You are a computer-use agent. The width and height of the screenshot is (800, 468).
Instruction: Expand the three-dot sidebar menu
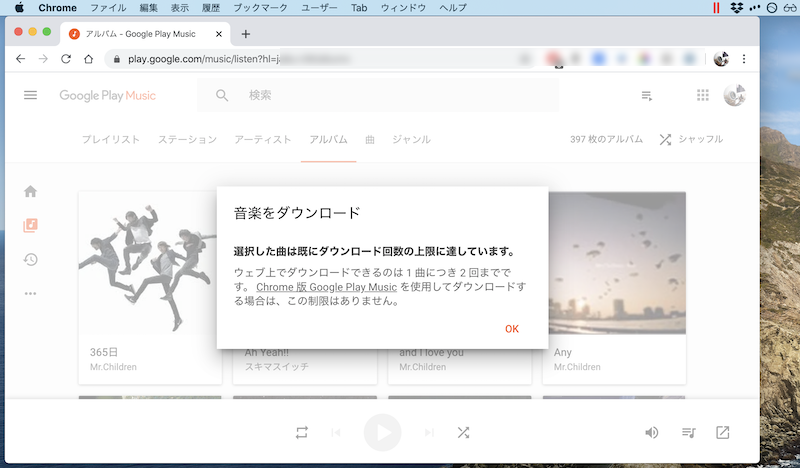pyautogui.click(x=31, y=293)
